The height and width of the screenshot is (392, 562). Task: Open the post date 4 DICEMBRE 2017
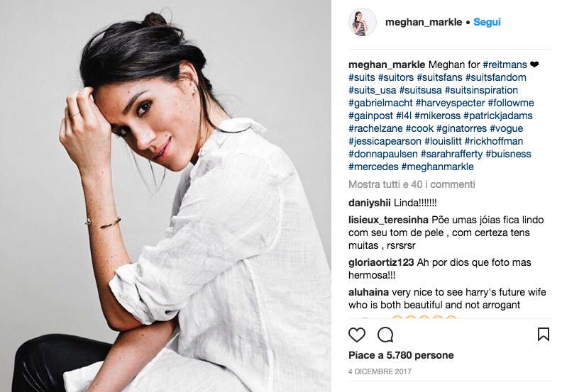(x=380, y=371)
